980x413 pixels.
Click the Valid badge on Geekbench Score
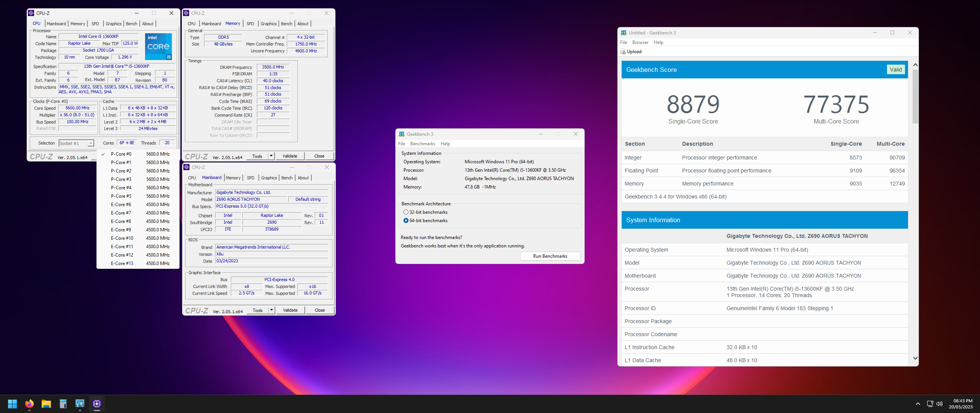896,70
